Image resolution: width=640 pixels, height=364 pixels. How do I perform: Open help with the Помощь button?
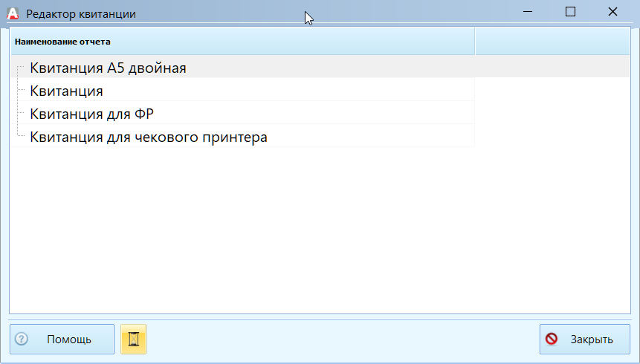(x=62, y=339)
